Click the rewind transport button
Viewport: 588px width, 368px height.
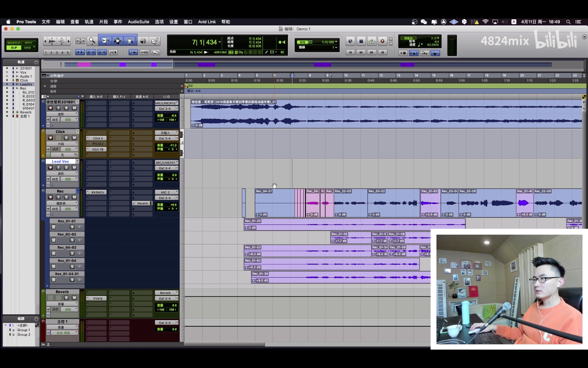tap(361, 52)
